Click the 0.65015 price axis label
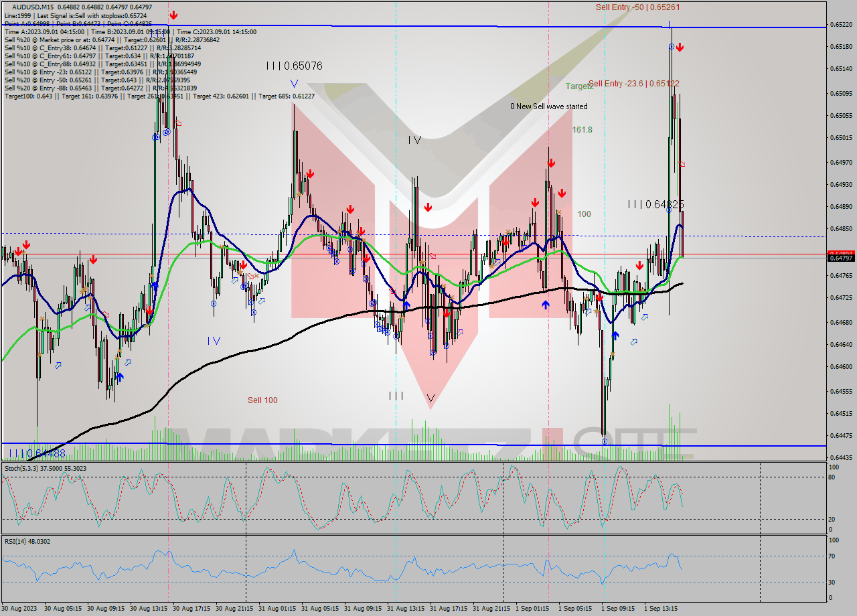857x616 pixels. (841, 138)
